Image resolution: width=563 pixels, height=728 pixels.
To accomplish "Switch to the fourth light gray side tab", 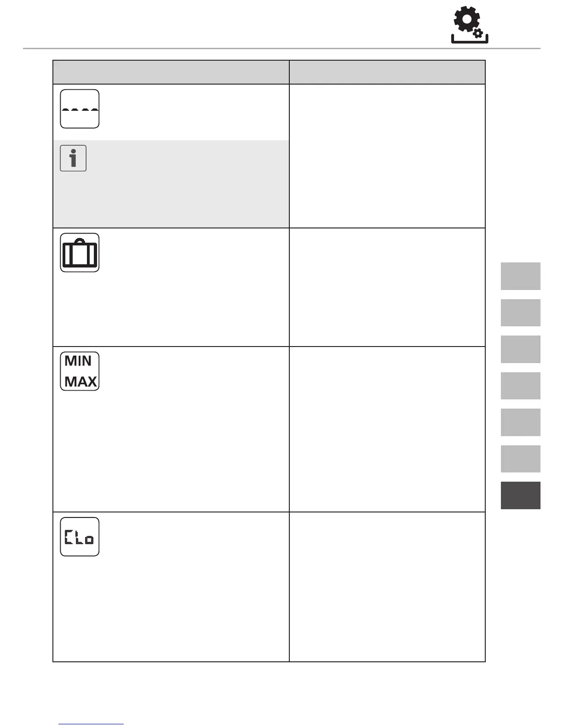I will click(520, 386).
